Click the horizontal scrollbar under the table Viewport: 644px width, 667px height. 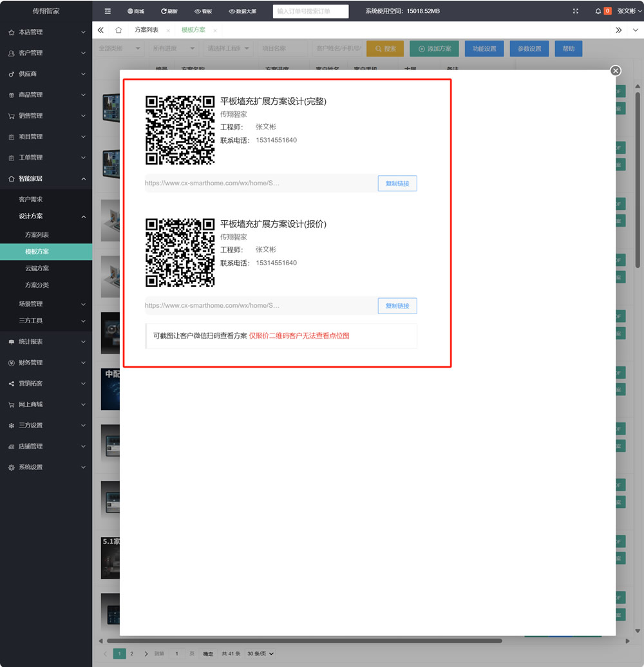click(x=304, y=641)
